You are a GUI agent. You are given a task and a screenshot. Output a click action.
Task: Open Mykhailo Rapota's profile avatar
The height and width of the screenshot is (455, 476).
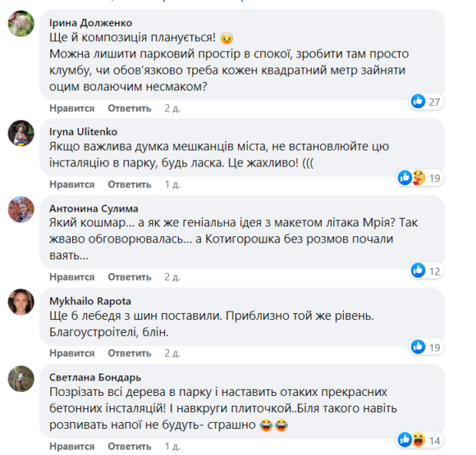point(21,302)
